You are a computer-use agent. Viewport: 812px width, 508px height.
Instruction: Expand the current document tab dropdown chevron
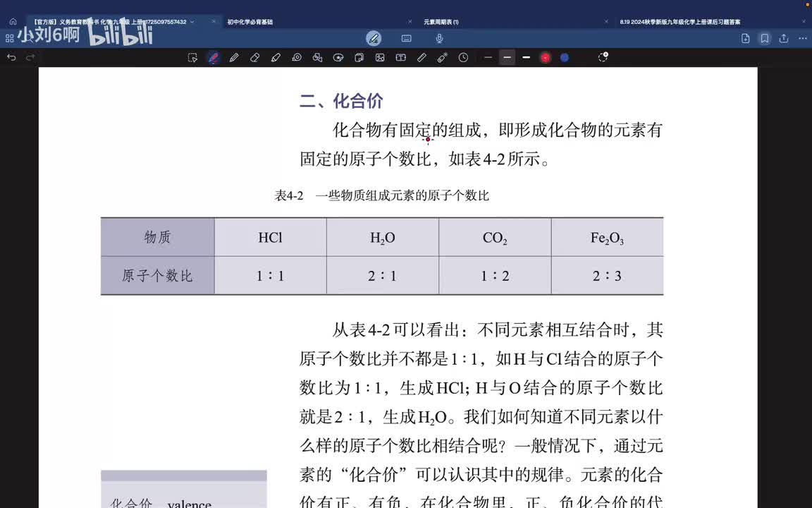pos(192,22)
